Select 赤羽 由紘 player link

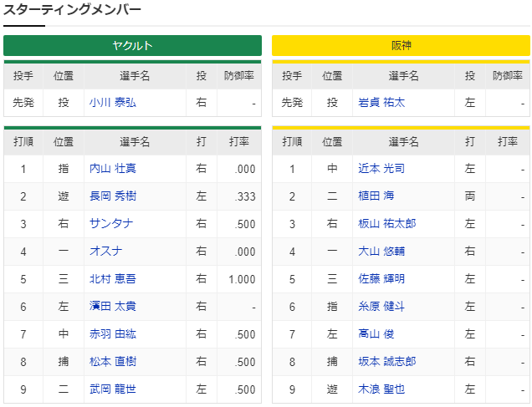click(113, 334)
